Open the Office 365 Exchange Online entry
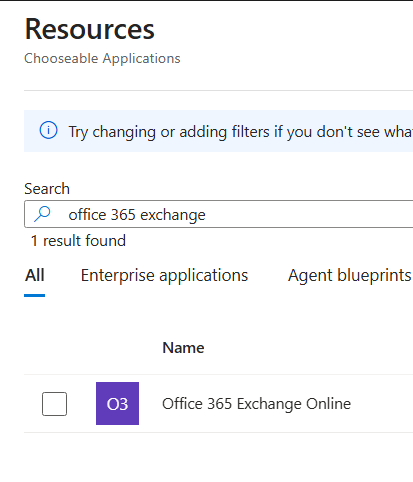 (x=256, y=404)
